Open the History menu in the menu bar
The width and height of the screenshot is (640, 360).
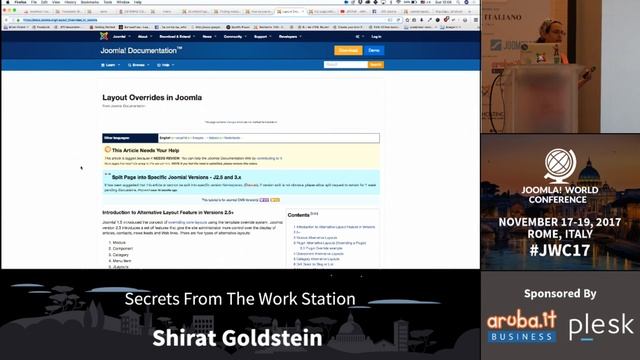point(70,2)
